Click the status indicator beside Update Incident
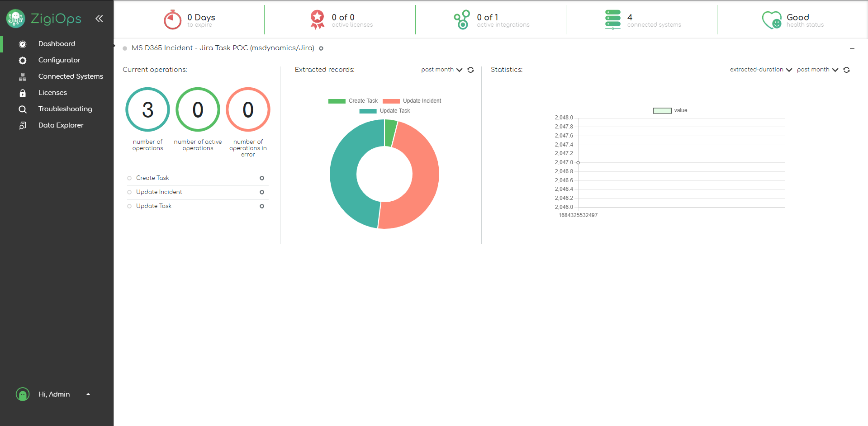Image resolution: width=868 pixels, height=426 pixels. (129, 192)
